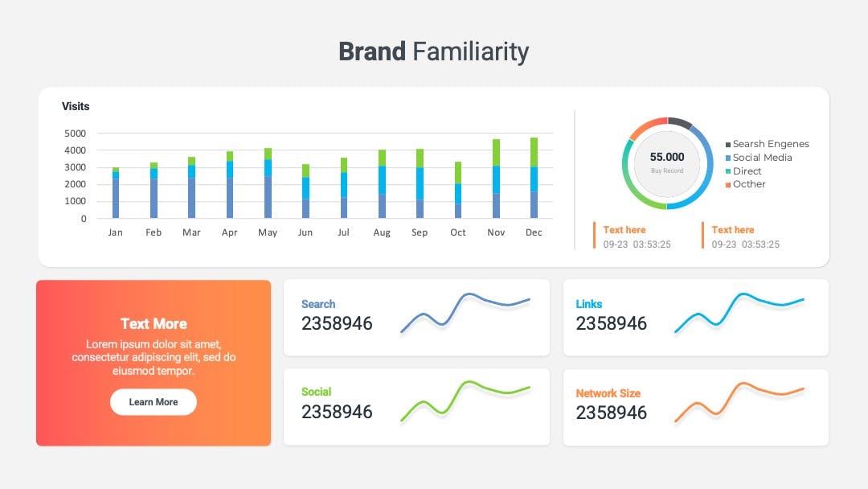Click the Brand Familiarity title
Image resolution: width=868 pixels, height=489 pixels.
click(x=433, y=51)
